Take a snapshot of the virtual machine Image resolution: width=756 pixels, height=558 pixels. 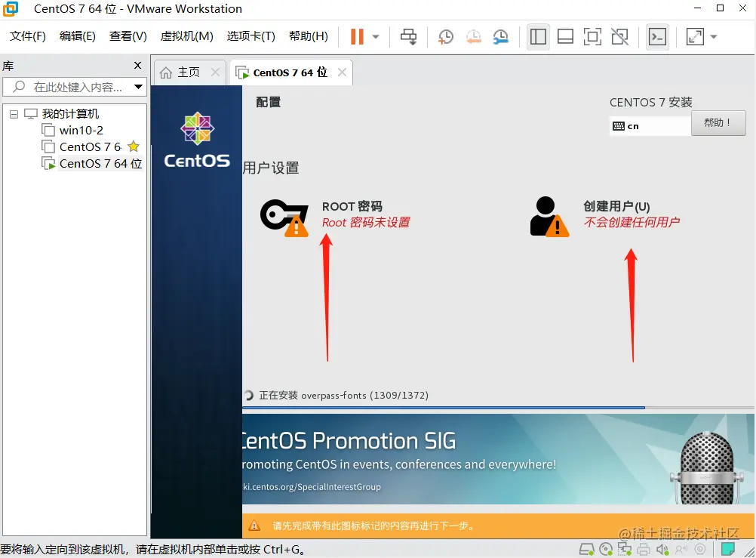pyautogui.click(x=445, y=35)
